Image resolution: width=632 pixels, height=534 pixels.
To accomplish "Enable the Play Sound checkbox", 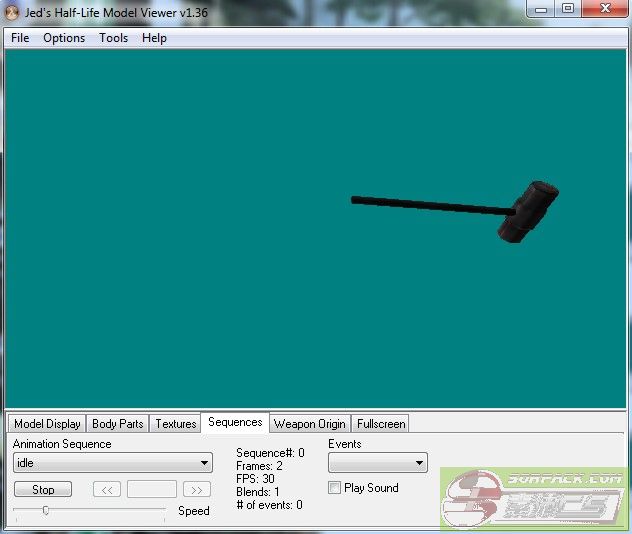I will coord(334,488).
